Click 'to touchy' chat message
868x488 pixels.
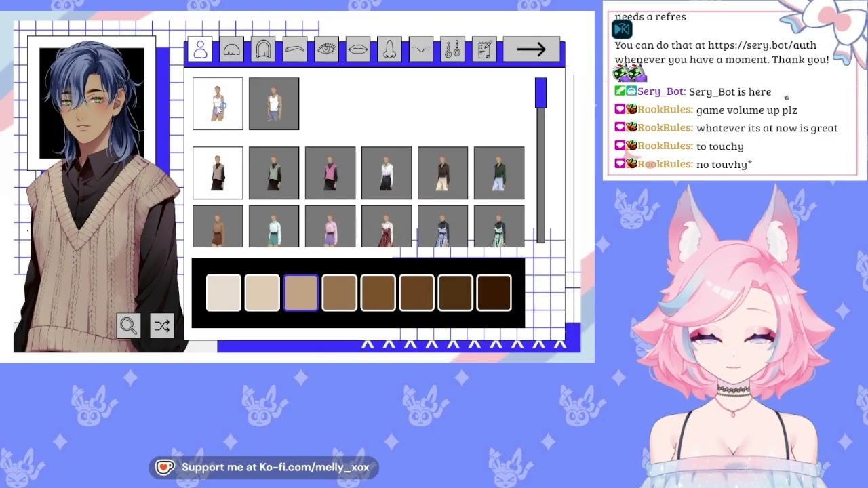(720, 146)
